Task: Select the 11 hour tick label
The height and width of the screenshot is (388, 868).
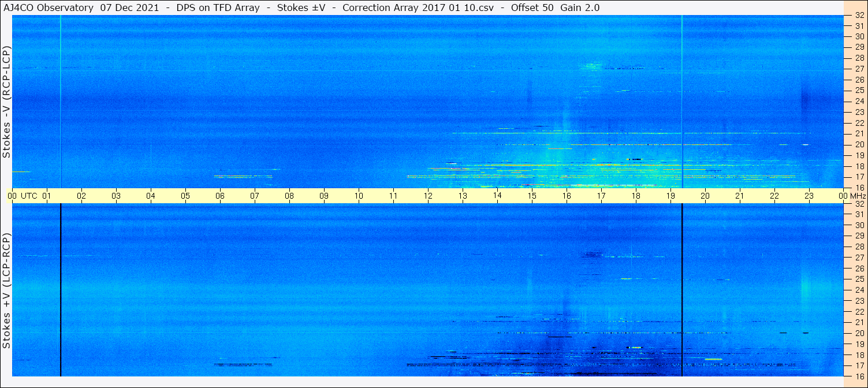Action: tap(393, 196)
